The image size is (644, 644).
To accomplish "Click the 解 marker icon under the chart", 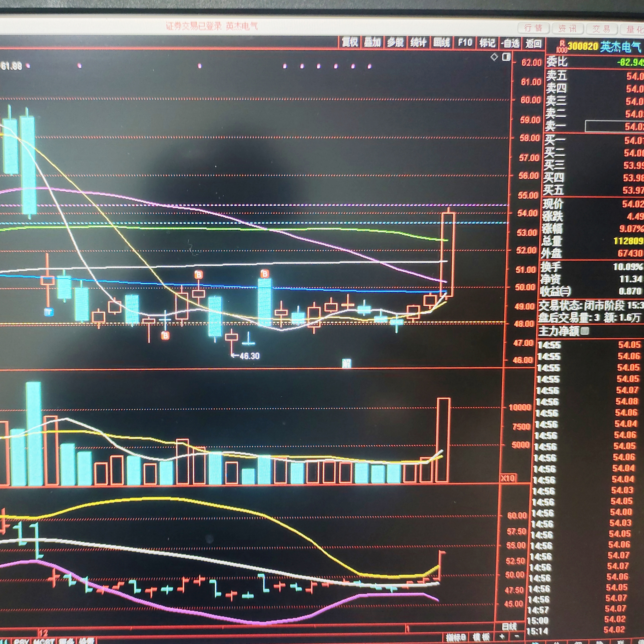I will click(346, 363).
